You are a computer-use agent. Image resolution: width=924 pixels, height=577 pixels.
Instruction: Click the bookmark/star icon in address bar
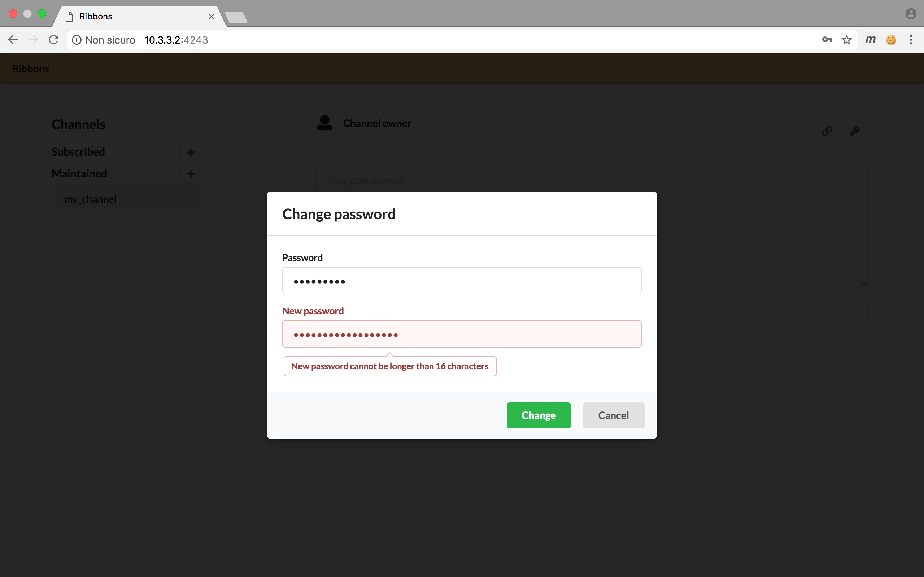click(x=847, y=40)
